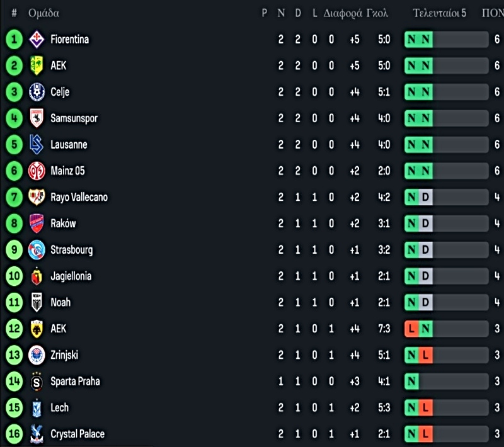Select the Samsunspor crest icon
Viewport: 504px width, 447px height.
pyautogui.click(x=37, y=118)
